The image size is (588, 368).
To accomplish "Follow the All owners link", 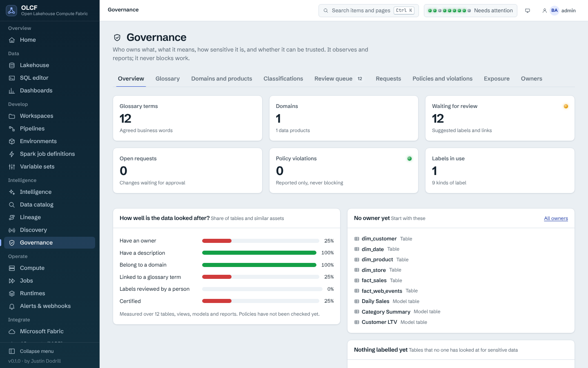I will point(556,218).
